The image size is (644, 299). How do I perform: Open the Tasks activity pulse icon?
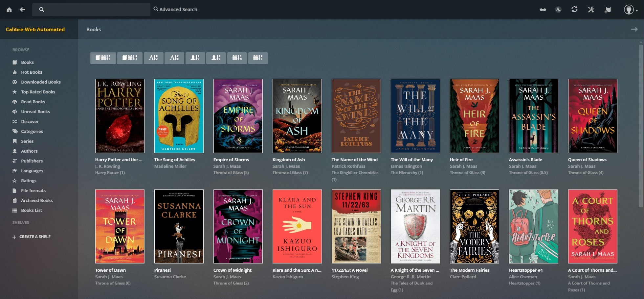point(558,10)
